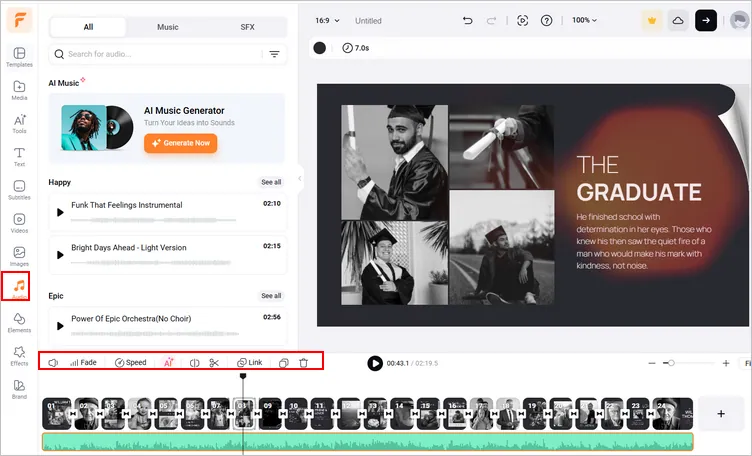Click the timeline zoom slider handle
The image size is (752, 456).
coord(671,363)
